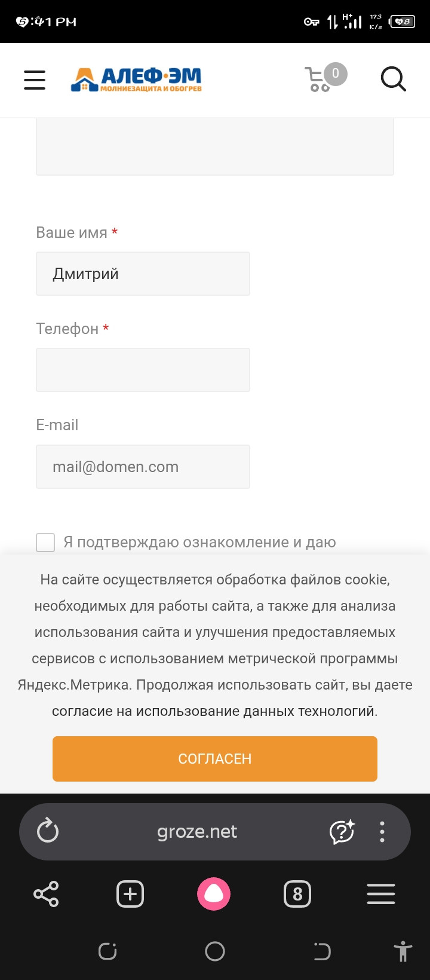Tap the Android home circle button
The width and height of the screenshot is (430, 980).
click(x=215, y=951)
